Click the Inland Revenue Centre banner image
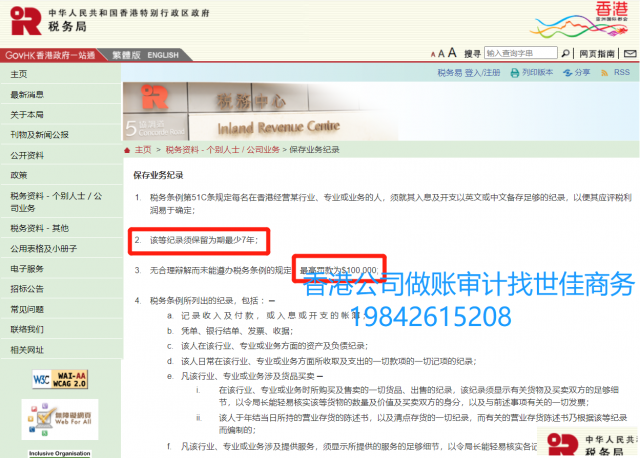 coord(260,111)
